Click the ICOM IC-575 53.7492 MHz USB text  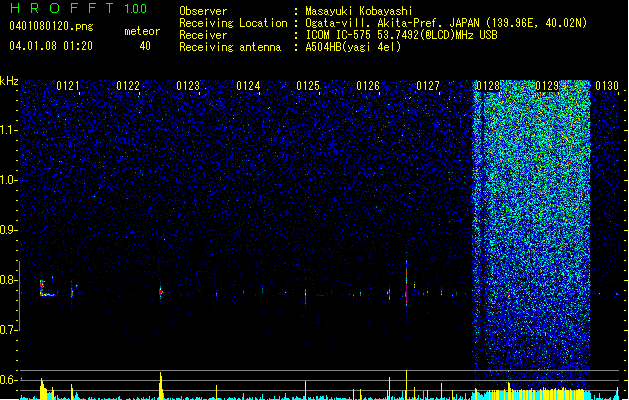pos(401,35)
